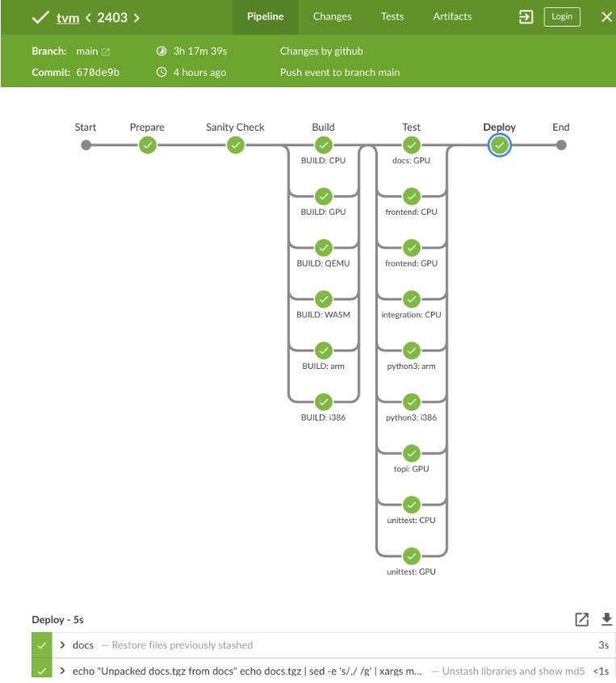Select the unittest: CPU stage node

coord(411,505)
